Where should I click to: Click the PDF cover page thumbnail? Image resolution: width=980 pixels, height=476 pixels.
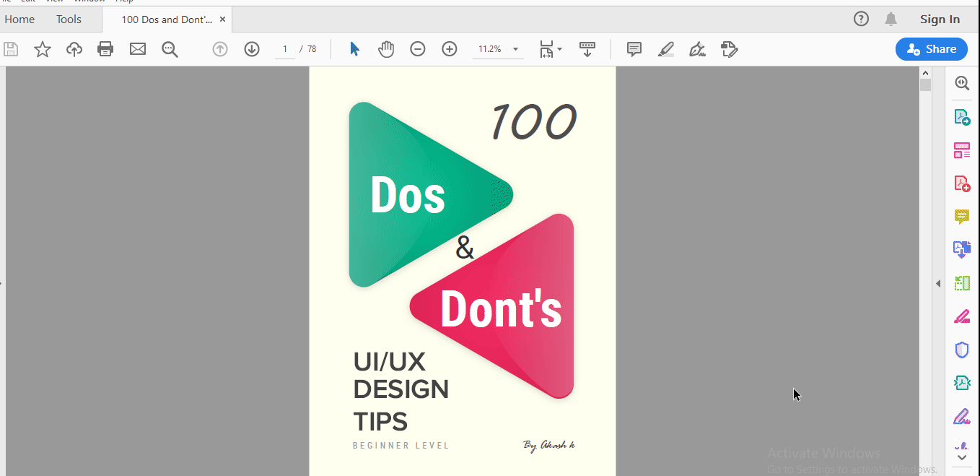tap(463, 271)
